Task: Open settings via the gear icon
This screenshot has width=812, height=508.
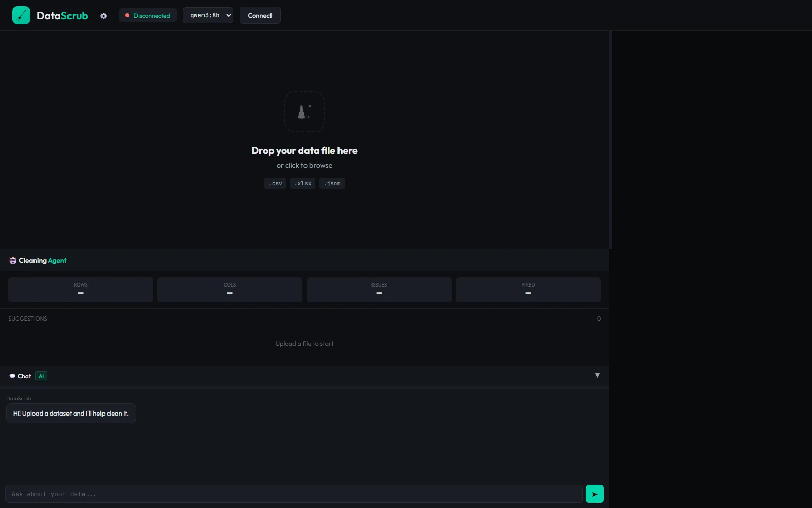Action: 104,16
